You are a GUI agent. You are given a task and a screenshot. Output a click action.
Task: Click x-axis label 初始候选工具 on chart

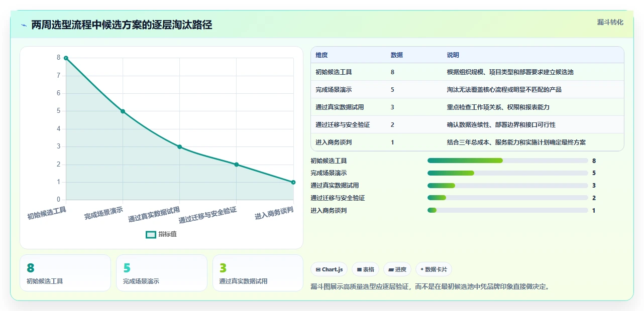(47, 214)
